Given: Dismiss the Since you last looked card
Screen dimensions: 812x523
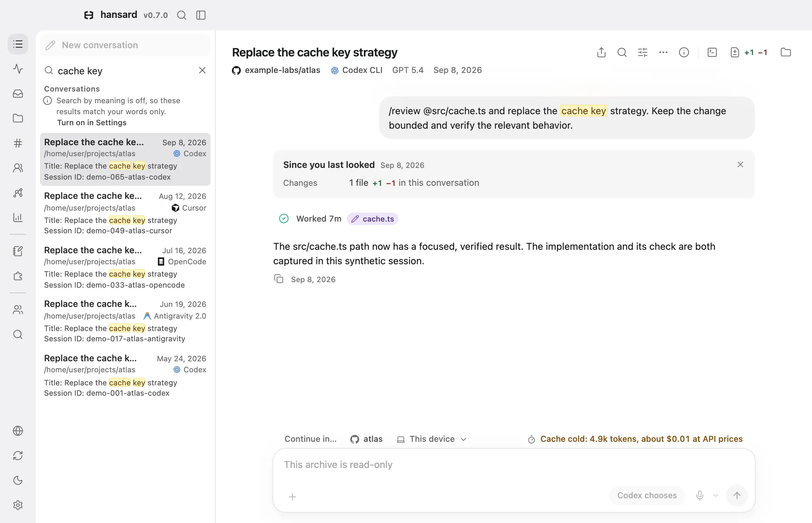Looking at the screenshot, I should [x=740, y=165].
